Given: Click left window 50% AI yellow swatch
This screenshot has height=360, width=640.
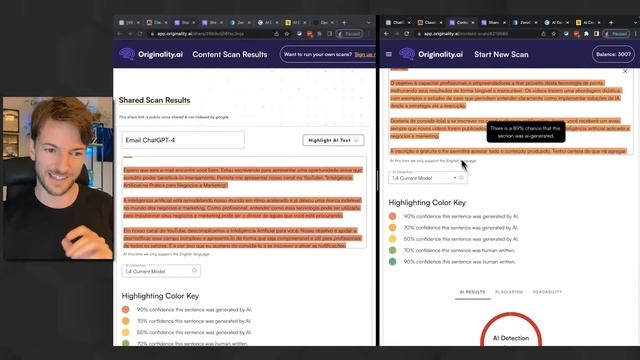Looking at the screenshot, I should (x=126, y=332).
